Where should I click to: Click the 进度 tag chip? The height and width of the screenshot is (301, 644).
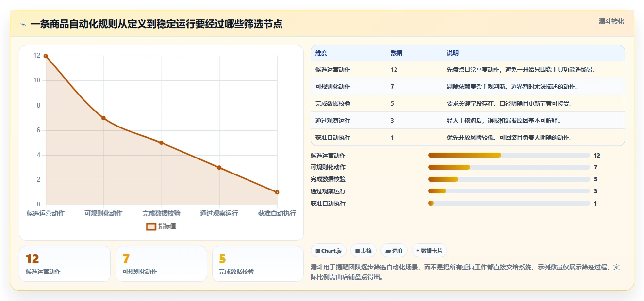(x=394, y=251)
